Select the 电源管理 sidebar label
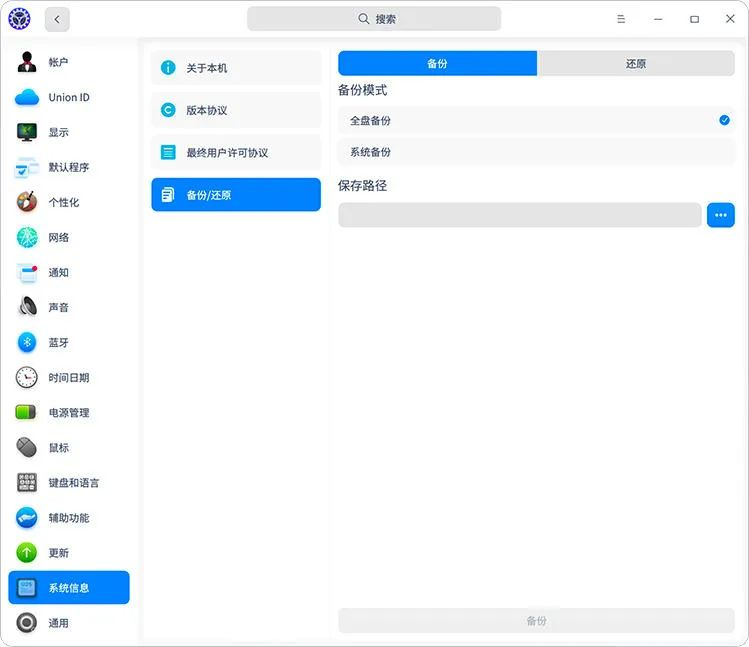Screen dimensions: 749x647 coord(69,412)
